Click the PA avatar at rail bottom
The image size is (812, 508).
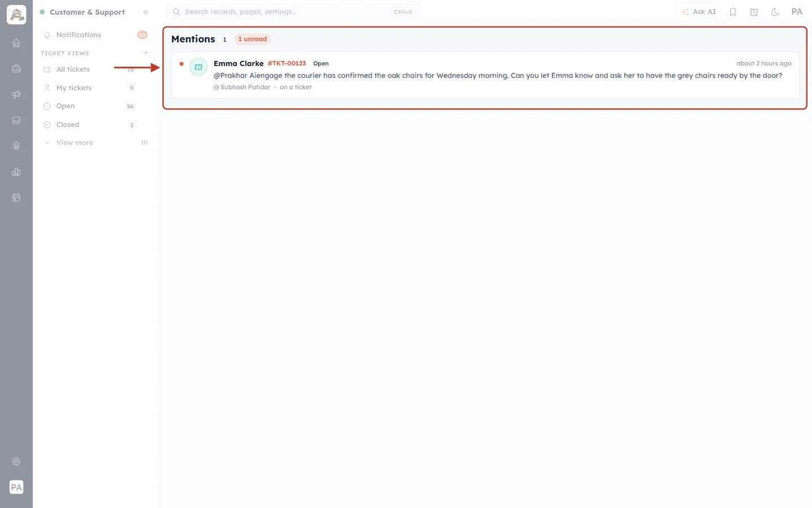16,487
